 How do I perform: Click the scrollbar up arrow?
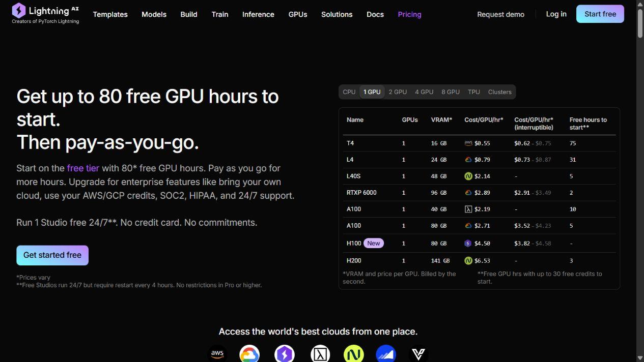tap(640, 4)
